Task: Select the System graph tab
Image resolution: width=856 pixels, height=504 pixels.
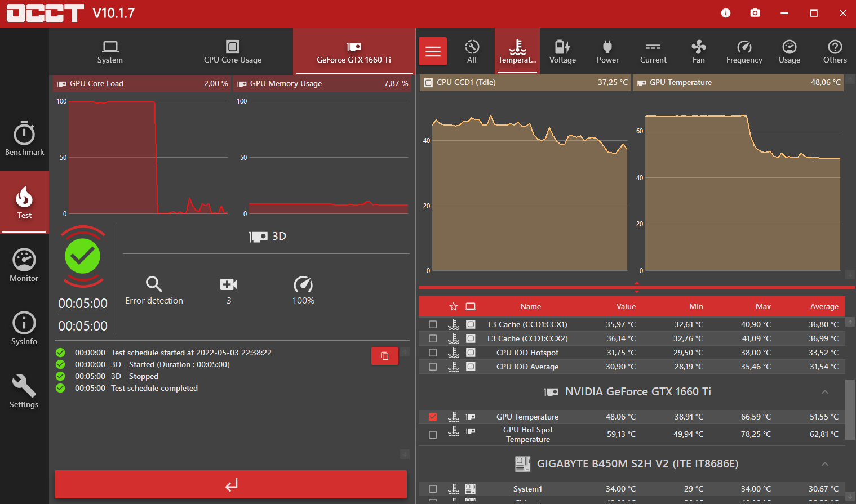Action: [x=110, y=52]
